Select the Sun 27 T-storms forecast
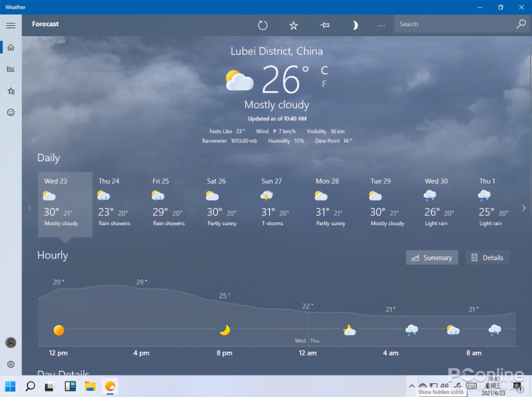The image size is (532, 397). (272, 203)
